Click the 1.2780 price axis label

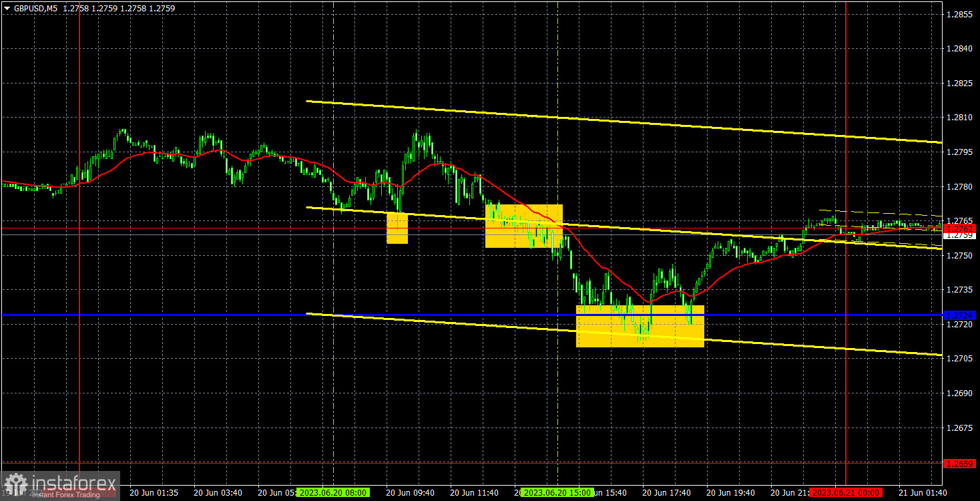(x=960, y=186)
